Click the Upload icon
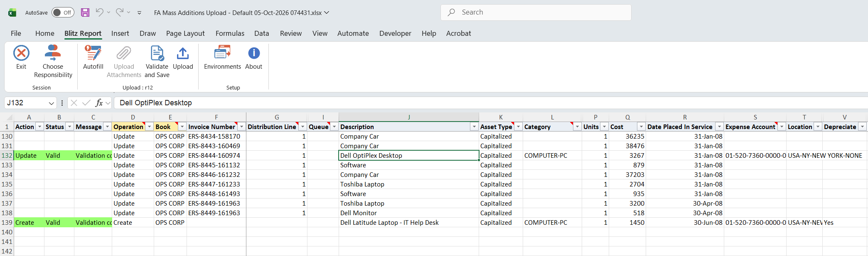This screenshot has width=868, height=256. (x=183, y=53)
